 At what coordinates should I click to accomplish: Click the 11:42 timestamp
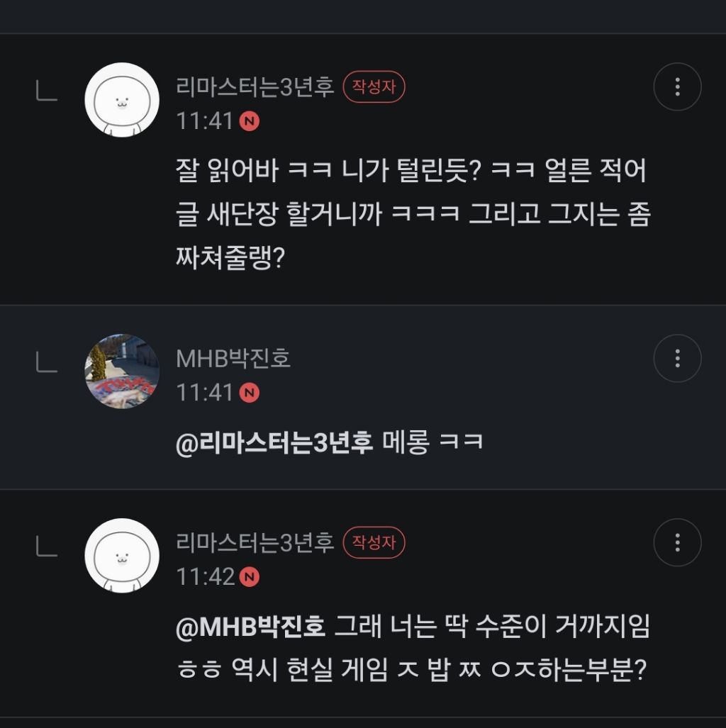click(205, 577)
